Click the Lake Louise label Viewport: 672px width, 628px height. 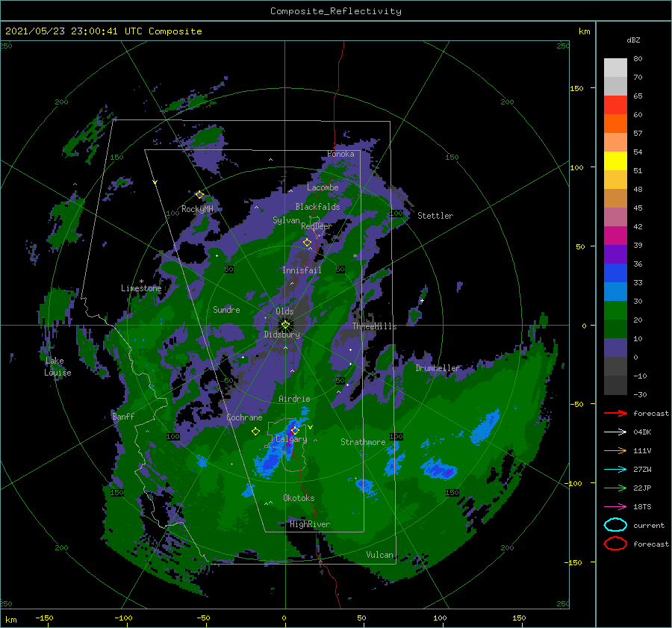click(57, 367)
